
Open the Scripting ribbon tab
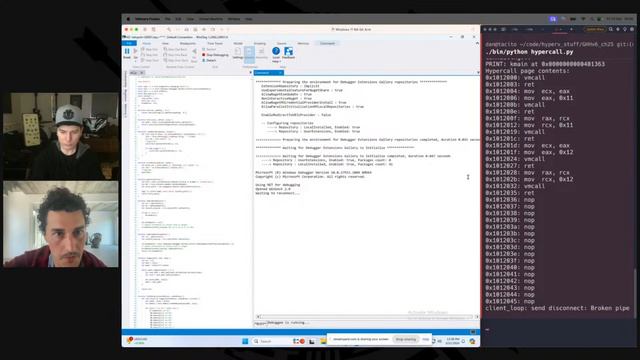click(260, 43)
